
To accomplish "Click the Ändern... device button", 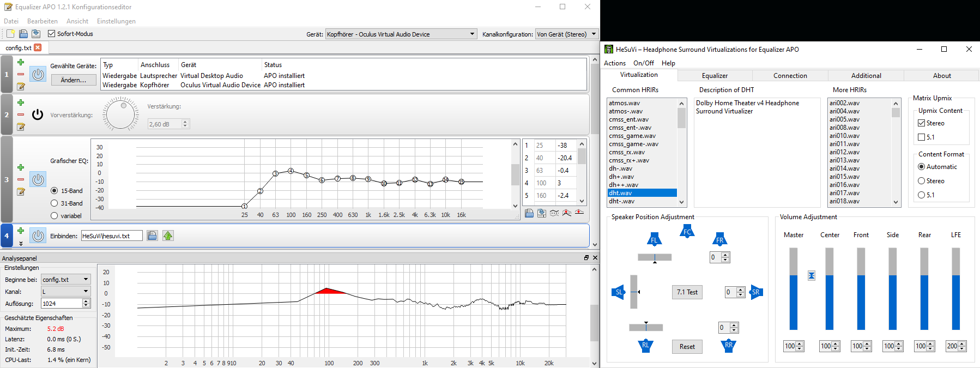I will [x=74, y=80].
